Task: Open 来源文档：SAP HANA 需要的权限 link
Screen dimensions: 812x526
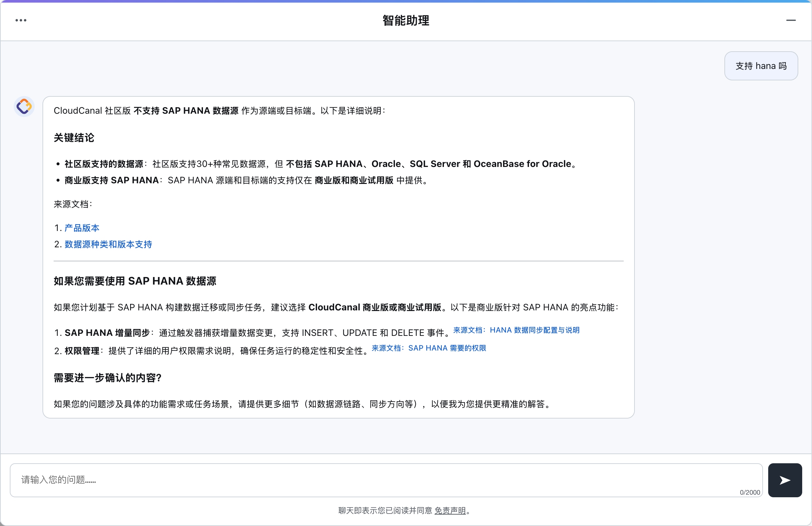Action: pyautogui.click(x=429, y=348)
